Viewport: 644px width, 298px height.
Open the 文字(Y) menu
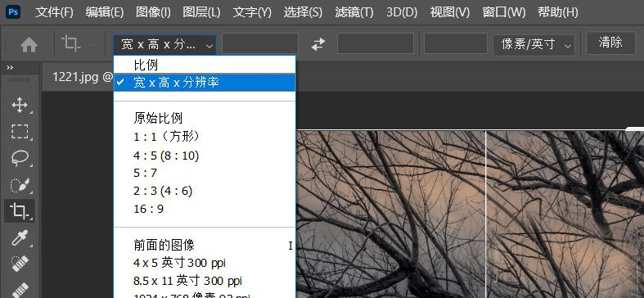(x=252, y=12)
